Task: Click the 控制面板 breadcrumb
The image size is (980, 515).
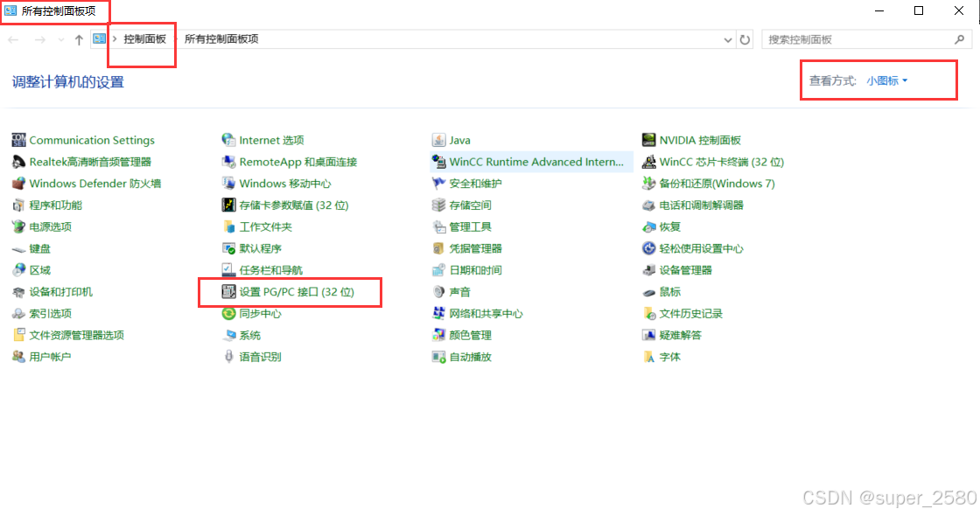Action: click(145, 38)
